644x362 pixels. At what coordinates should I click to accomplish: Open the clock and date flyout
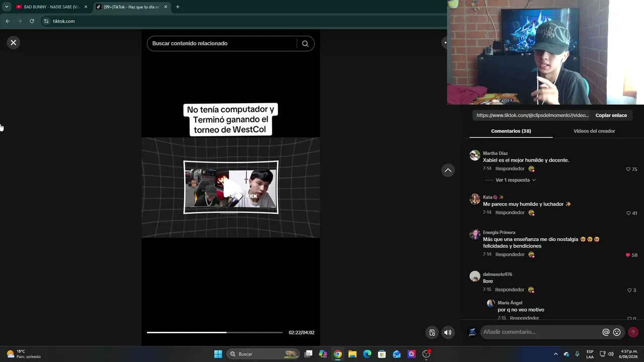click(x=629, y=354)
